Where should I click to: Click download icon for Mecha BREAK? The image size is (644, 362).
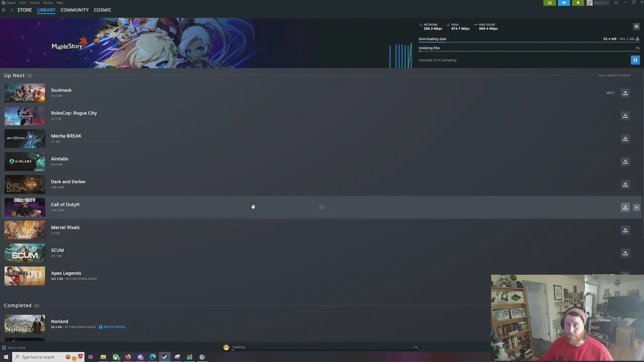(x=625, y=139)
